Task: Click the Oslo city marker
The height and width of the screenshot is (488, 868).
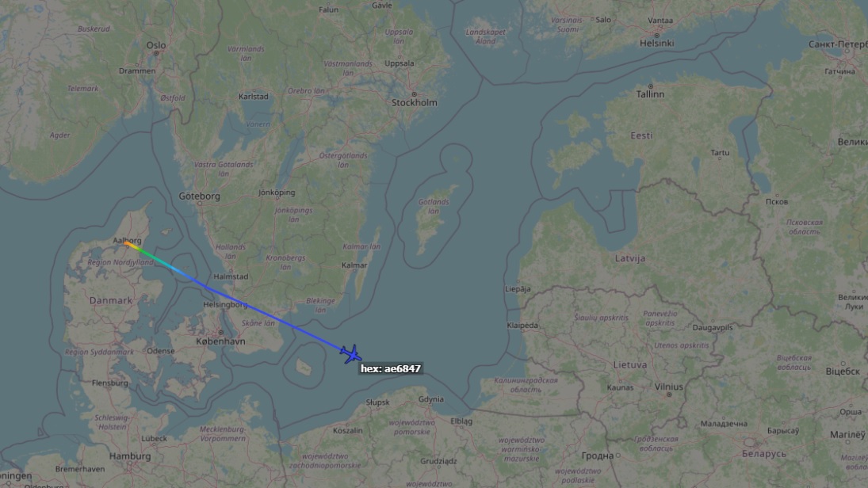Action: click(157, 53)
